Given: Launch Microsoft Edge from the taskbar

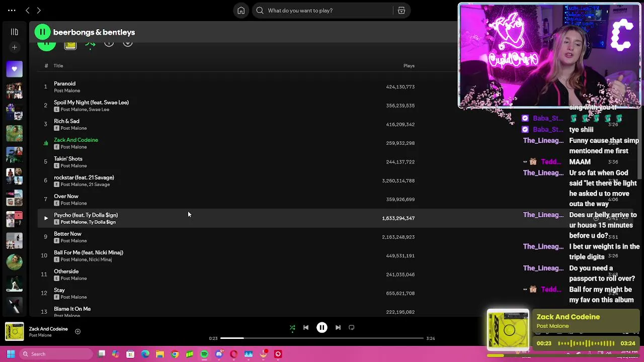Looking at the screenshot, I should coord(145,354).
